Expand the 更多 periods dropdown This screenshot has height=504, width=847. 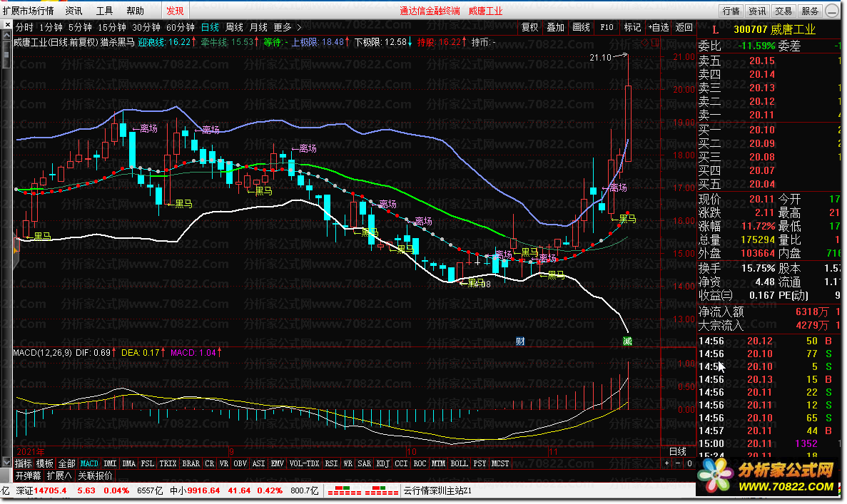(x=287, y=27)
